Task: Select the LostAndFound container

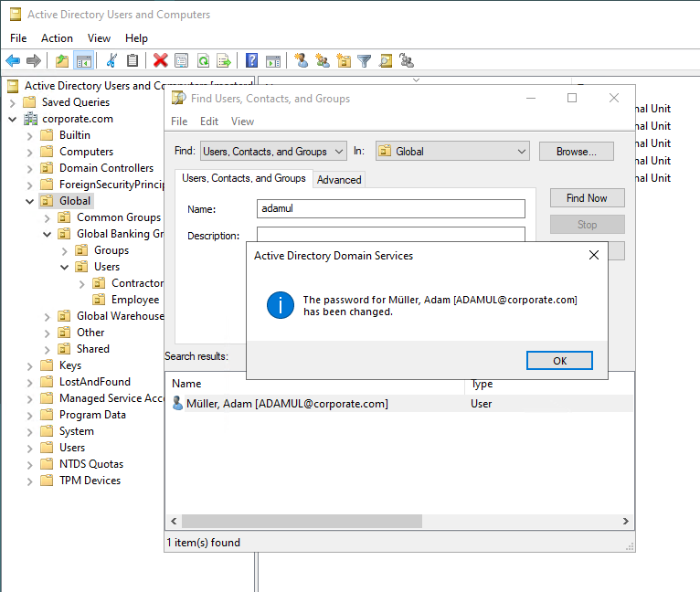Action: click(x=95, y=382)
